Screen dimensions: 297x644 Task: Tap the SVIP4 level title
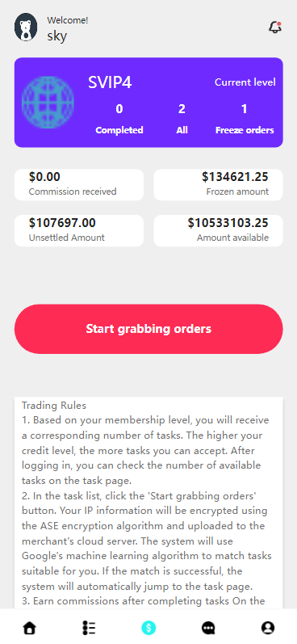click(x=110, y=82)
